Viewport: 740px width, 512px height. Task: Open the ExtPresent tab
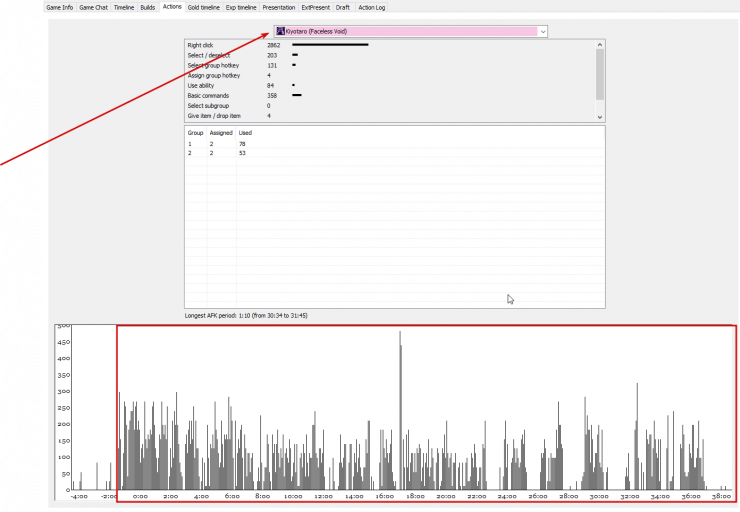click(x=316, y=8)
